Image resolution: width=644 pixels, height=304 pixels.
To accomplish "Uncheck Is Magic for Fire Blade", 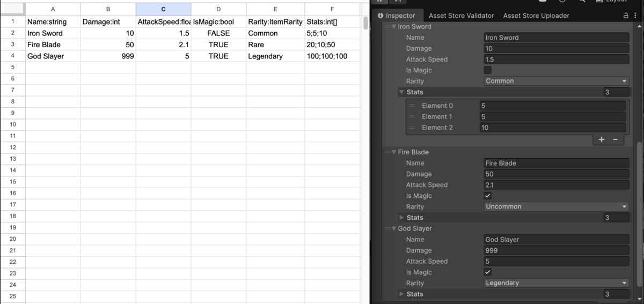I will (x=488, y=196).
